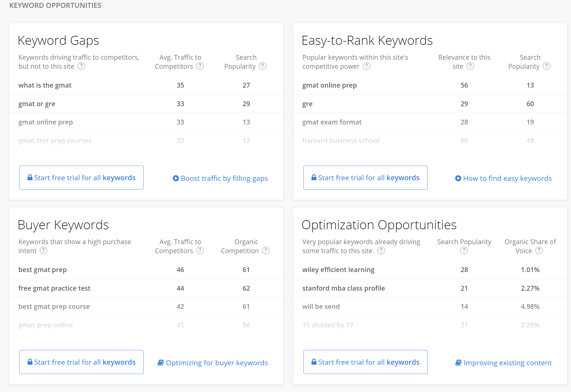Click help icon next to Organic Share of Voice

[x=539, y=251]
